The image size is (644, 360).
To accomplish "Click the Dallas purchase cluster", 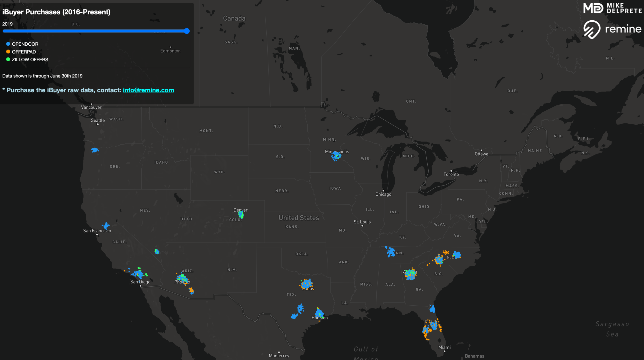I will click(307, 284).
